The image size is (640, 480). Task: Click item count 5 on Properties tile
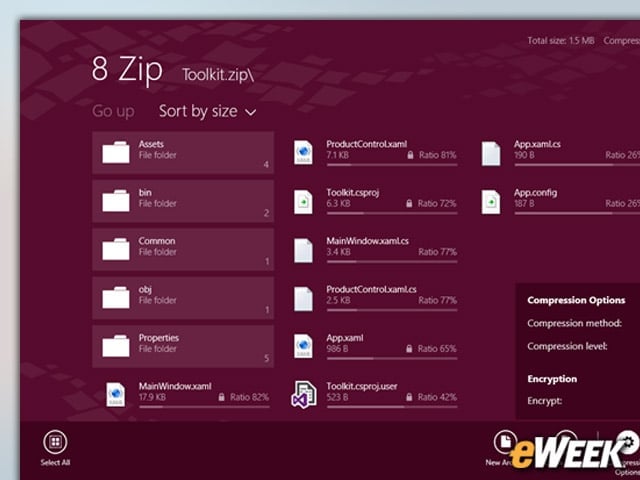(266, 358)
